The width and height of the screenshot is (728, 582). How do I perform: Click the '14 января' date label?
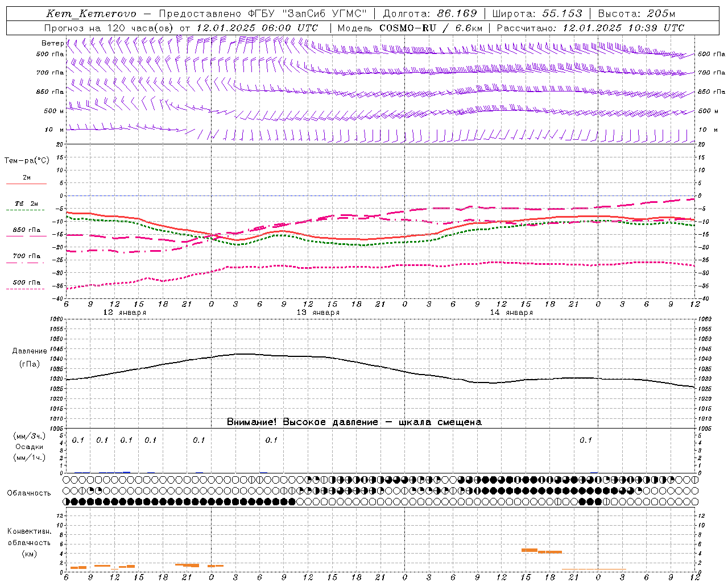511,313
